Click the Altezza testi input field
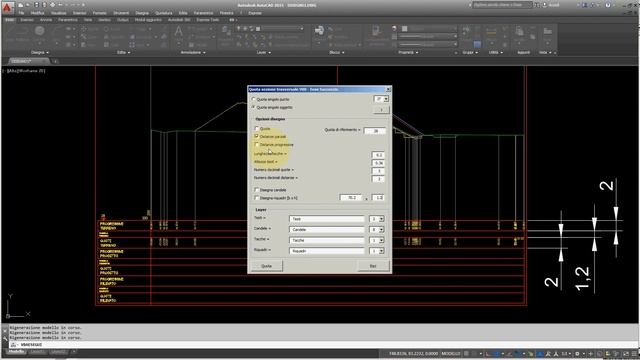Screen dimensions: 640x360 (x=378, y=163)
